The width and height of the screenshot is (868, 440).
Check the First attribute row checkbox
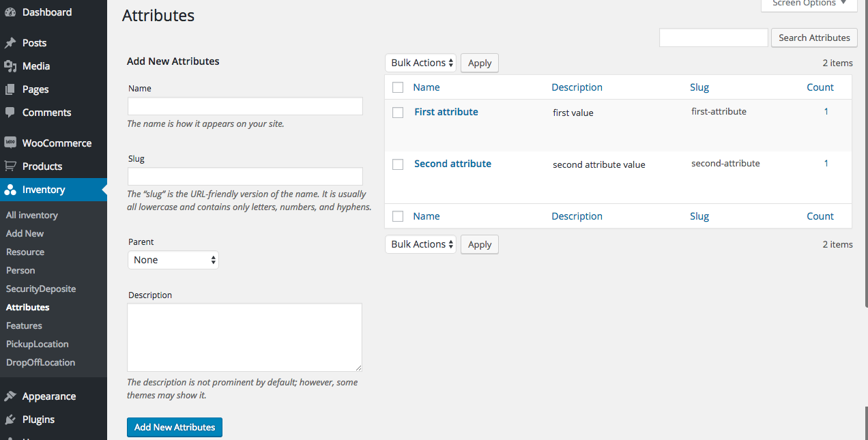(x=398, y=113)
